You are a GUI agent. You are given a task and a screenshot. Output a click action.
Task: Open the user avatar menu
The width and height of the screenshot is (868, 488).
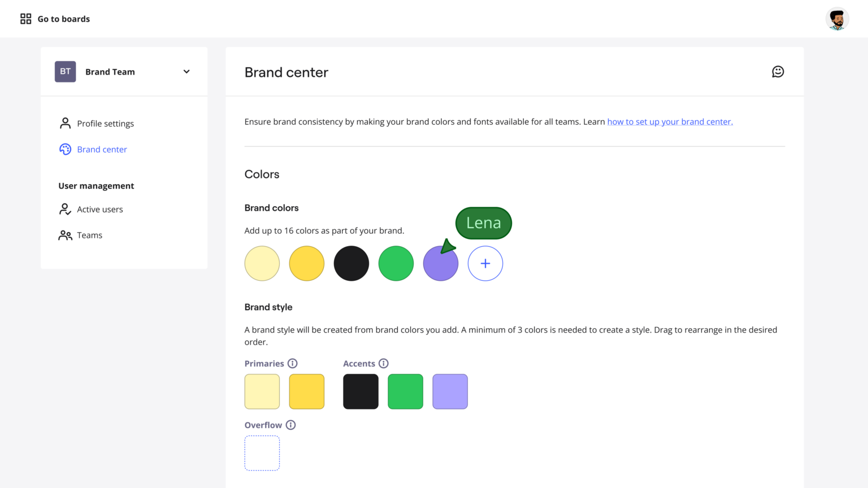pyautogui.click(x=837, y=19)
